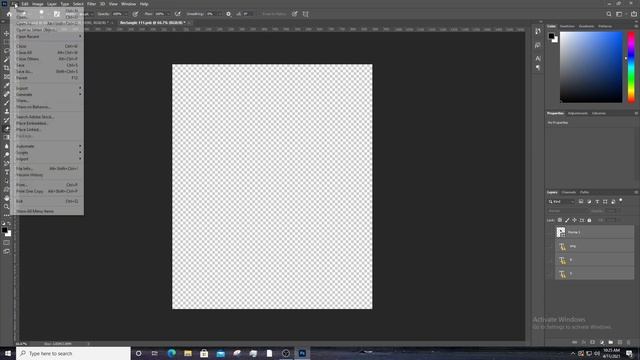Pick a color in color field
640x360 pixels.
point(591,67)
